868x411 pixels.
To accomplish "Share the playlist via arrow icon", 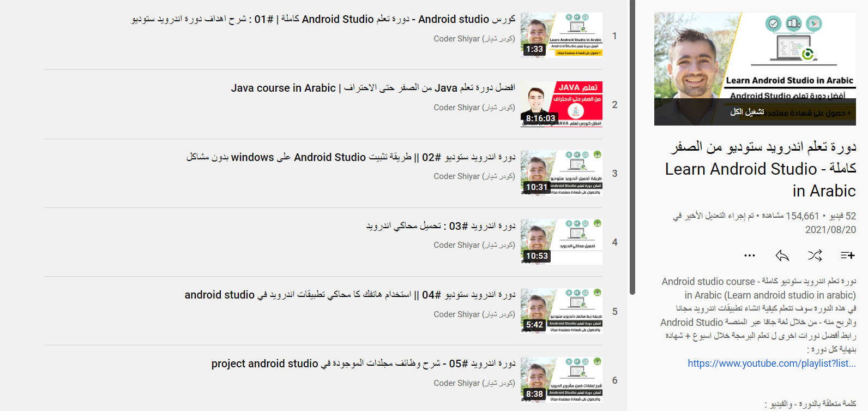I will 782,255.
